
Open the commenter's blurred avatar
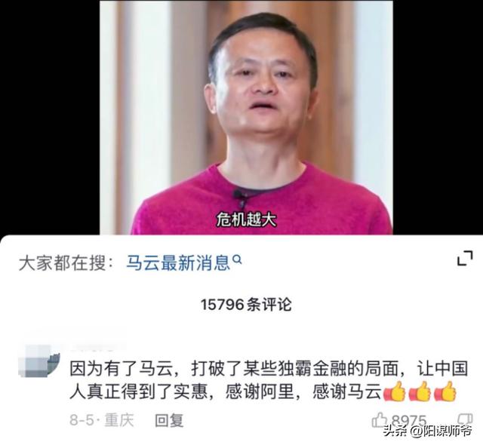pyautogui.click(x=38, y=361)
